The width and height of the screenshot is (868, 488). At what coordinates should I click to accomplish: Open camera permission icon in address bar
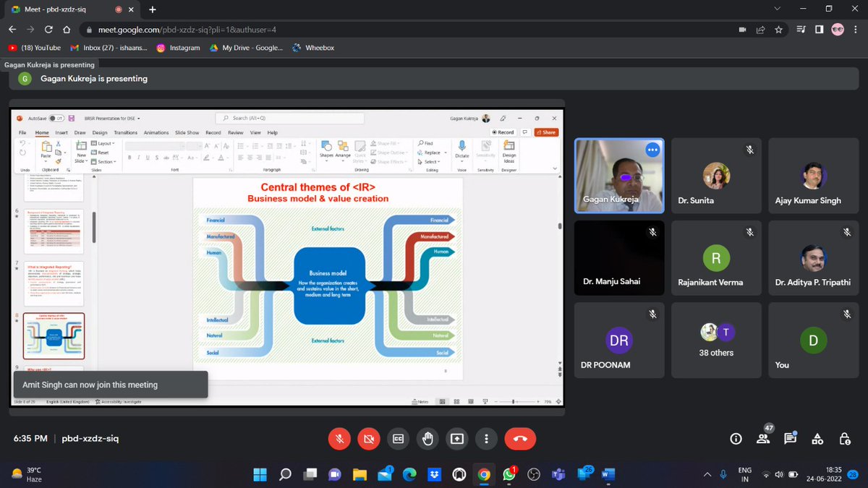[742, 30]
